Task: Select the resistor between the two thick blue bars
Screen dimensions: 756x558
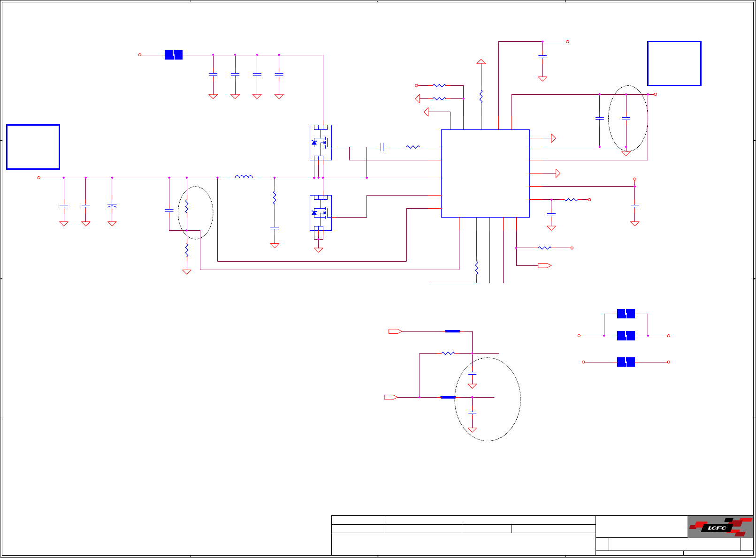Action: point(448,353)
